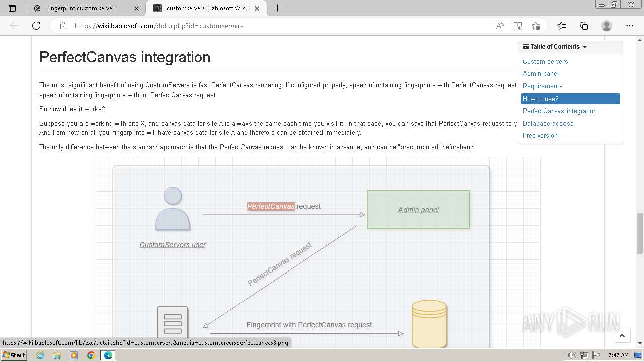Go to Free version section

tap(540, 135)
